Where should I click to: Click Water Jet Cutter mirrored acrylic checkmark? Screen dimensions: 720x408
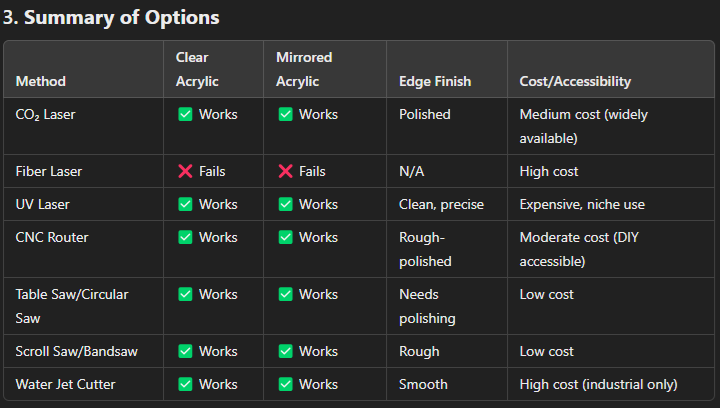pyautogui.click(x=285, y=384)
